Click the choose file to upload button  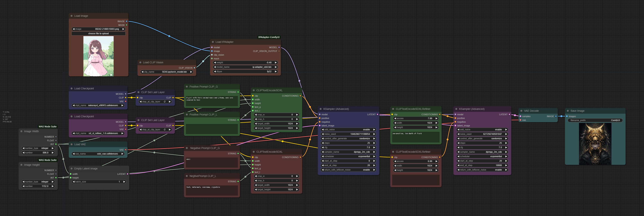tap(98, 34)
